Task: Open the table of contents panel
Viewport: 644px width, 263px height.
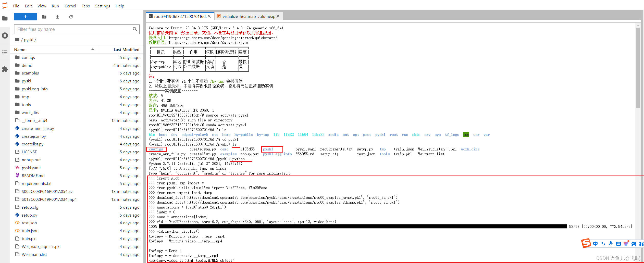Action: point(5,52)
